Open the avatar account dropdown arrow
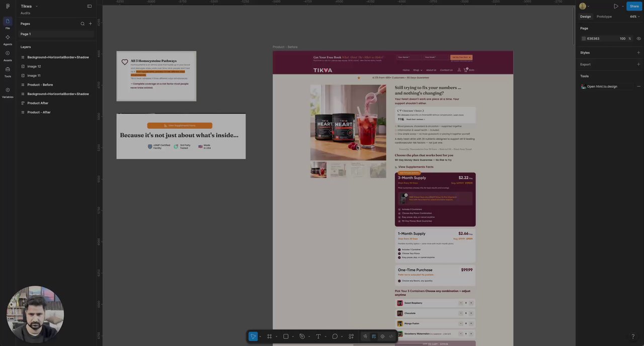The image size is (644, 346). click(589, 6)
